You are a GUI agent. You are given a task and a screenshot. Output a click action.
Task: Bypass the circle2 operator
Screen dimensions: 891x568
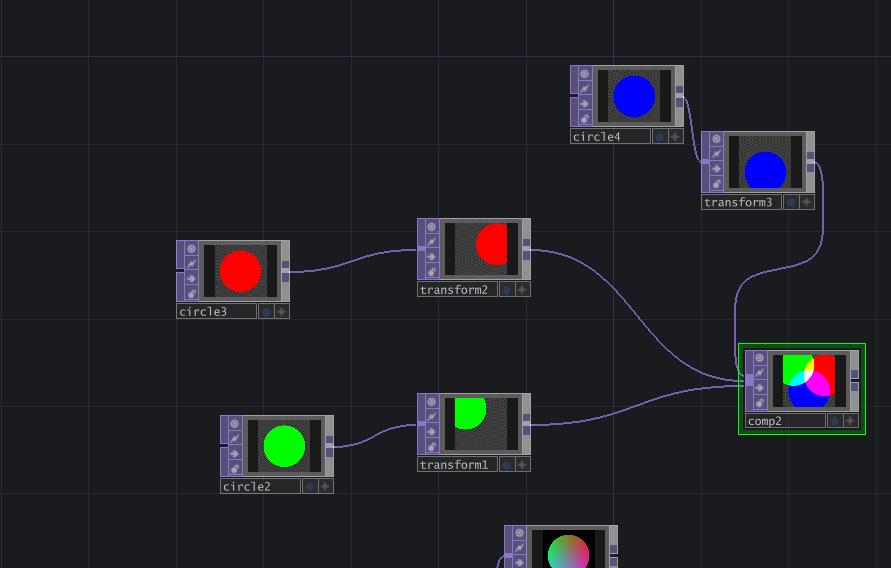235,454
